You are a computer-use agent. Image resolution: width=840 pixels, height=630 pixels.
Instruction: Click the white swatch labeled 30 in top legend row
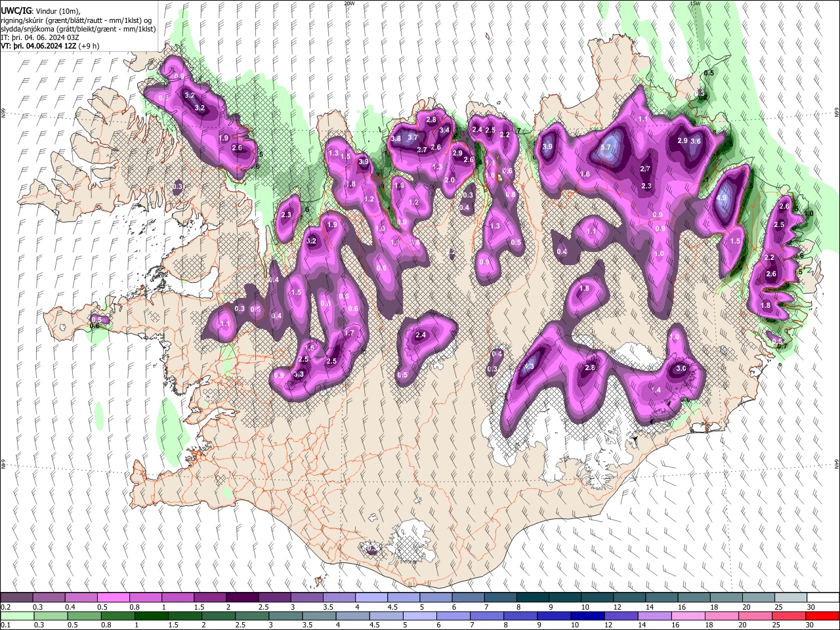(x=823, y=598)
